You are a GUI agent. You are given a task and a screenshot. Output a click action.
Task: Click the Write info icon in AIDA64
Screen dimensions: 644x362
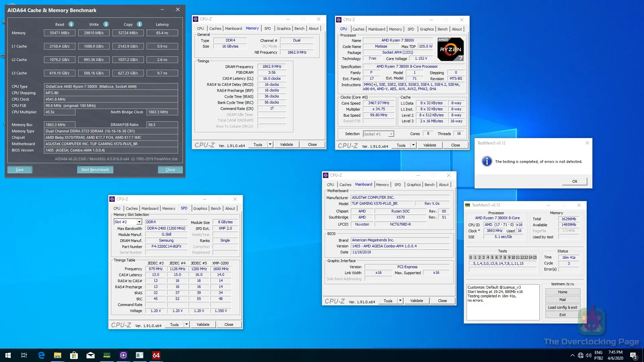(x=106, y=24)
